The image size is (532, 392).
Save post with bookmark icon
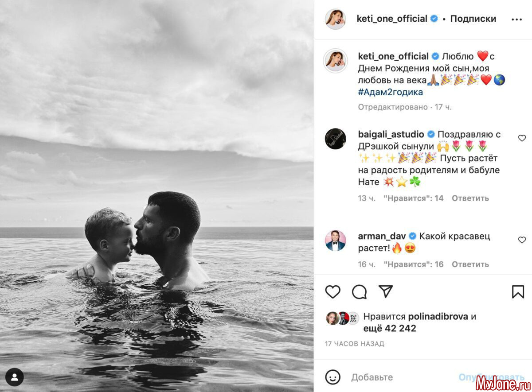pyautogui.click(x=518, y=291)
